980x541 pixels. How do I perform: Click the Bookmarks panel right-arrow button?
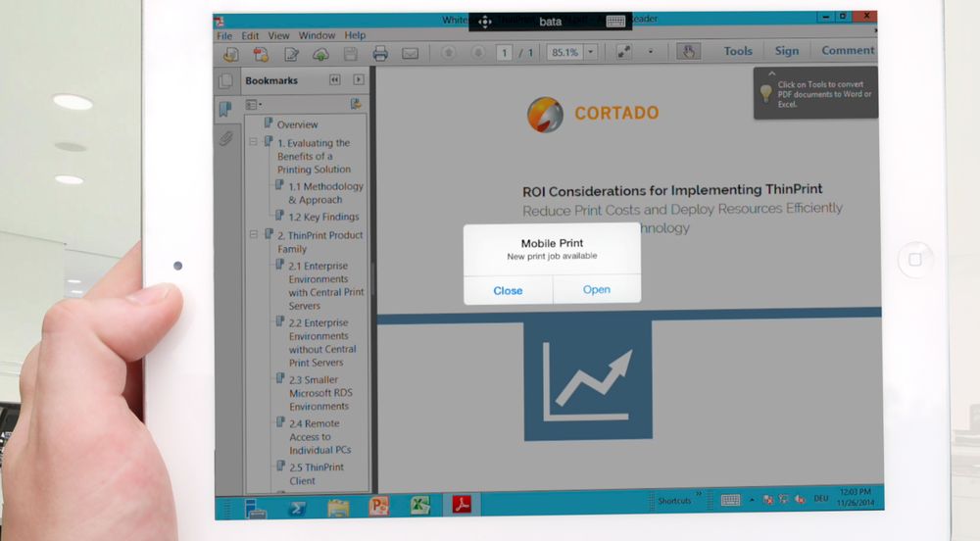[x=358, y=80]
